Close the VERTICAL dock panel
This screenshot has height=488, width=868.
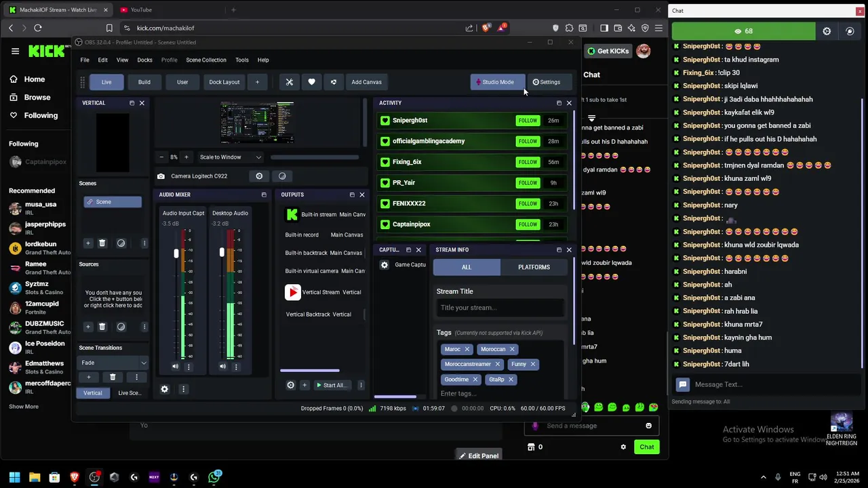(x=142, y=103)
